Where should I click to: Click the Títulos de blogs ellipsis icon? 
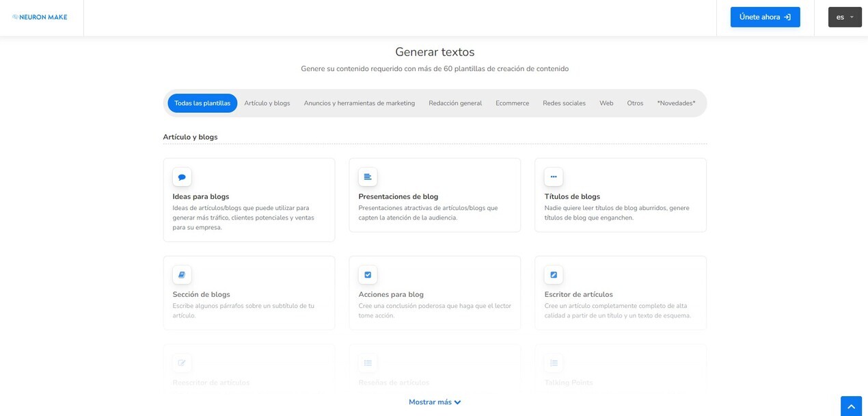(x=554, y=177)
